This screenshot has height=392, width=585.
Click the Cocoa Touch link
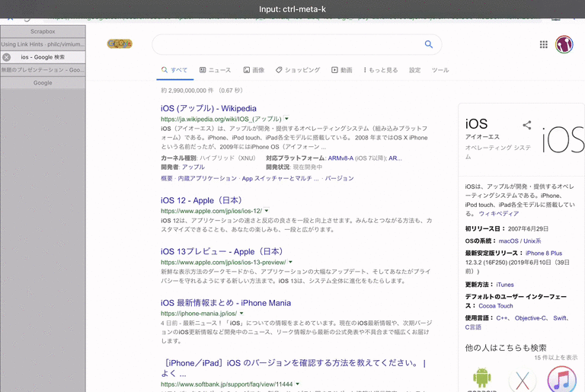coord(496,306)
